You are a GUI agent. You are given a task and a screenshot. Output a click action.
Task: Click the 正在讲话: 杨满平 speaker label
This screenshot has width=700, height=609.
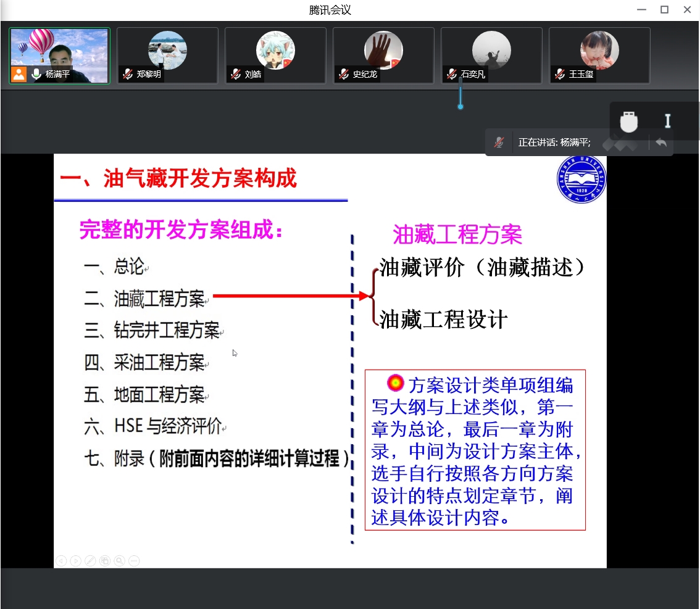(554, 143)
